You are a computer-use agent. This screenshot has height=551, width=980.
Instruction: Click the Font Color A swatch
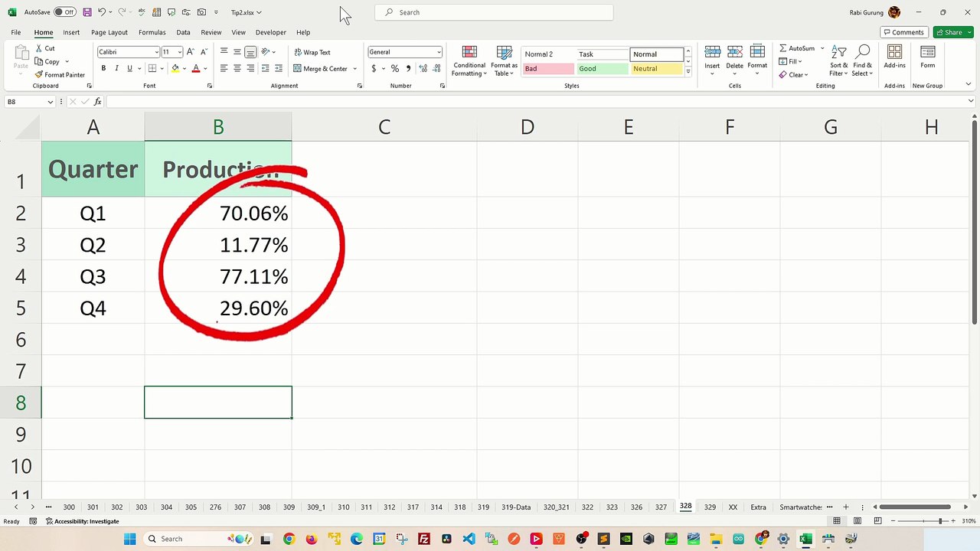(x=196, y=68)
